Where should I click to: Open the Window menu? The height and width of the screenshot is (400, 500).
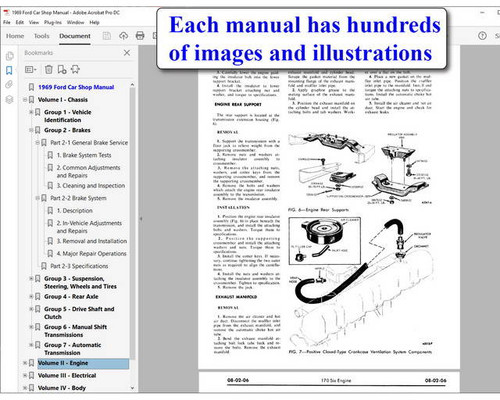pyautogui.click(x=75, y=22)
